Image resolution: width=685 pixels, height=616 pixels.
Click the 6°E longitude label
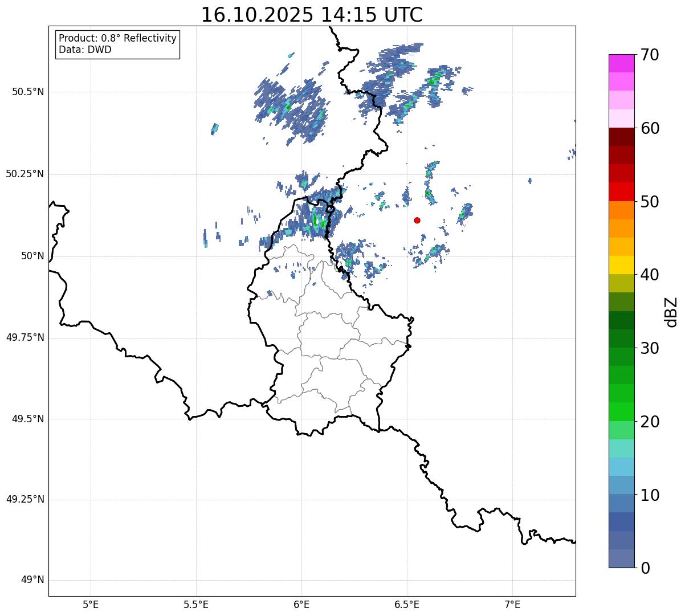301,605
